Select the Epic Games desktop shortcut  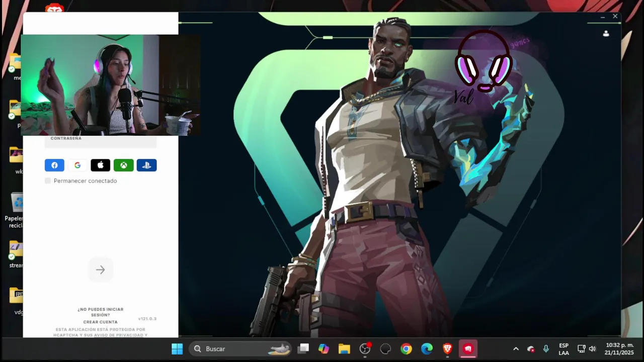(x=17, y=301)
